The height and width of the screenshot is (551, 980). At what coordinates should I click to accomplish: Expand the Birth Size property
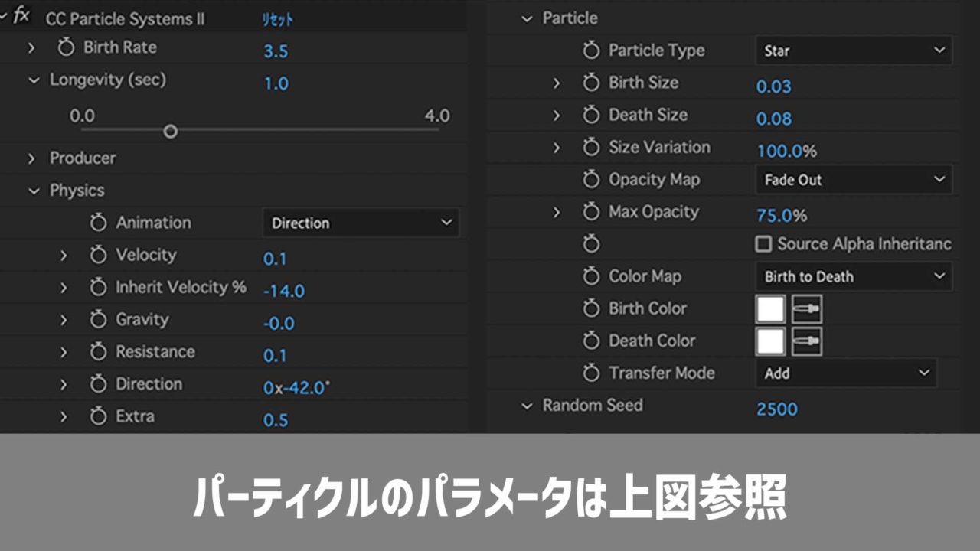(x=557, y=83)
